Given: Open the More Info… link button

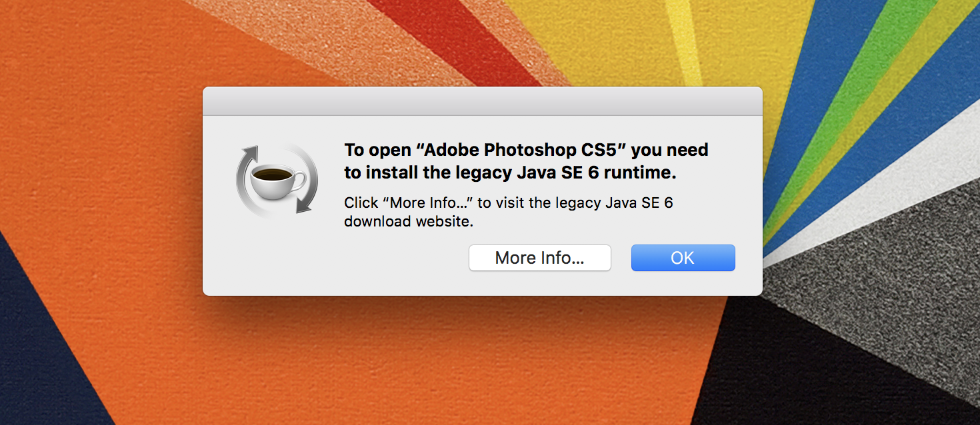Looking at the screenshot, I should [x=539, y=258].
